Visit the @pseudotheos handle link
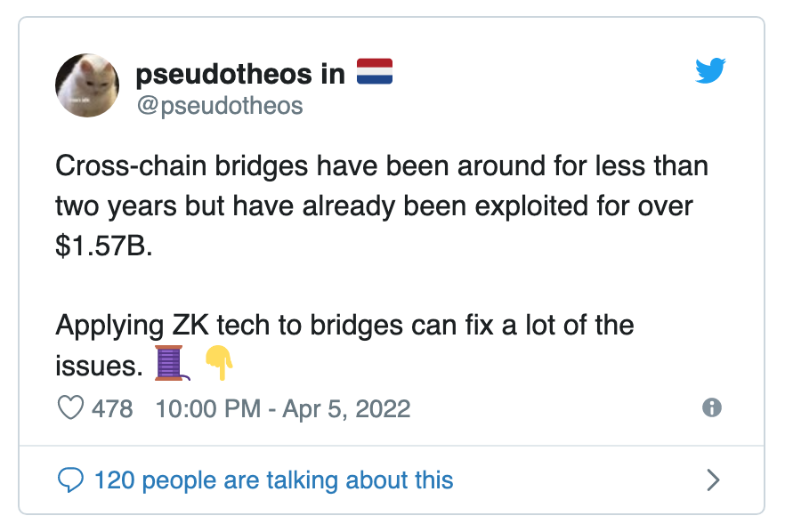 (x=220, y=106)
